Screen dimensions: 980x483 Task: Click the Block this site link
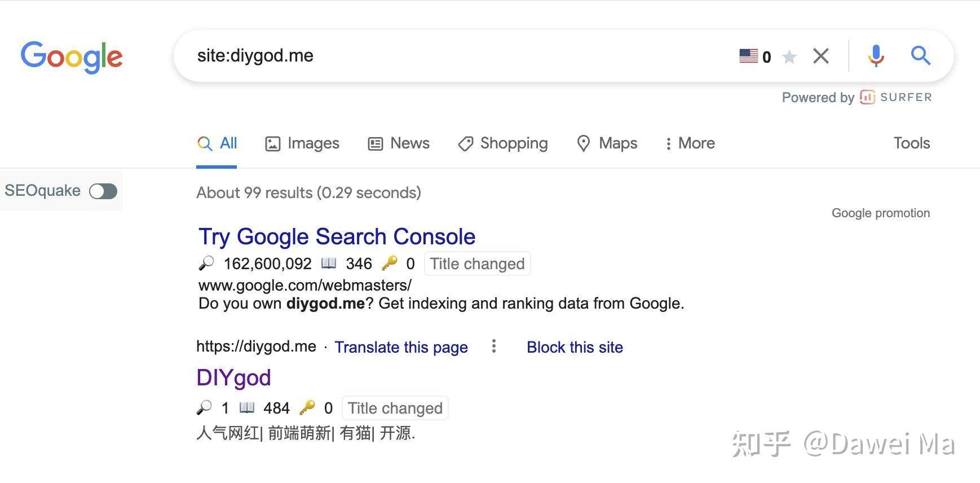pos(575,347)
